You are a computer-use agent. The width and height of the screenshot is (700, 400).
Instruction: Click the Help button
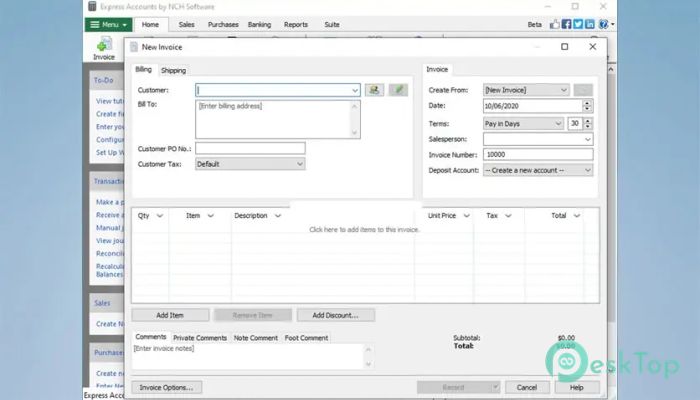point(577,387)
